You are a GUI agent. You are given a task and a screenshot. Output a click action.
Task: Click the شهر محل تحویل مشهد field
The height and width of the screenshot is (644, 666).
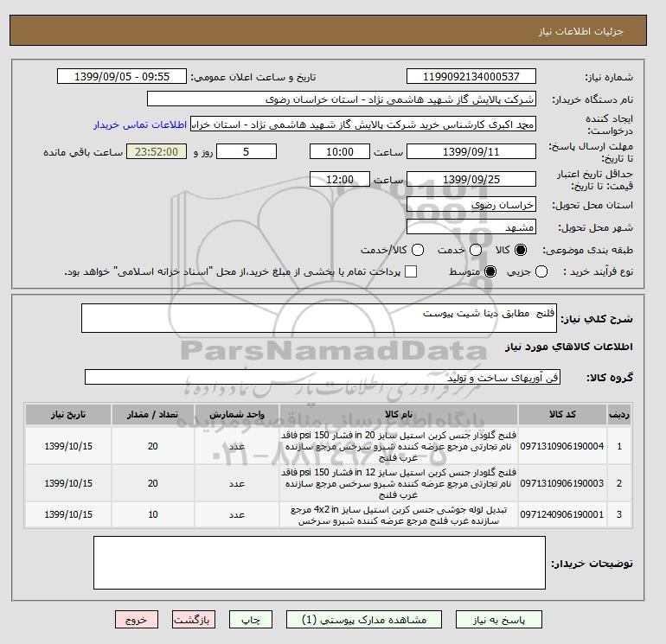(x=471, y=227)
